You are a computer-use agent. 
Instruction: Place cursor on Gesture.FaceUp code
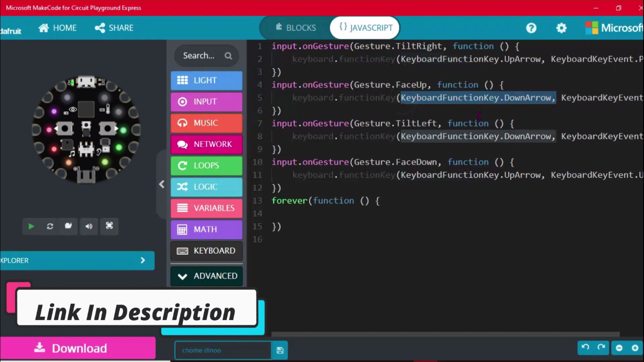click(x=390, y=85)
